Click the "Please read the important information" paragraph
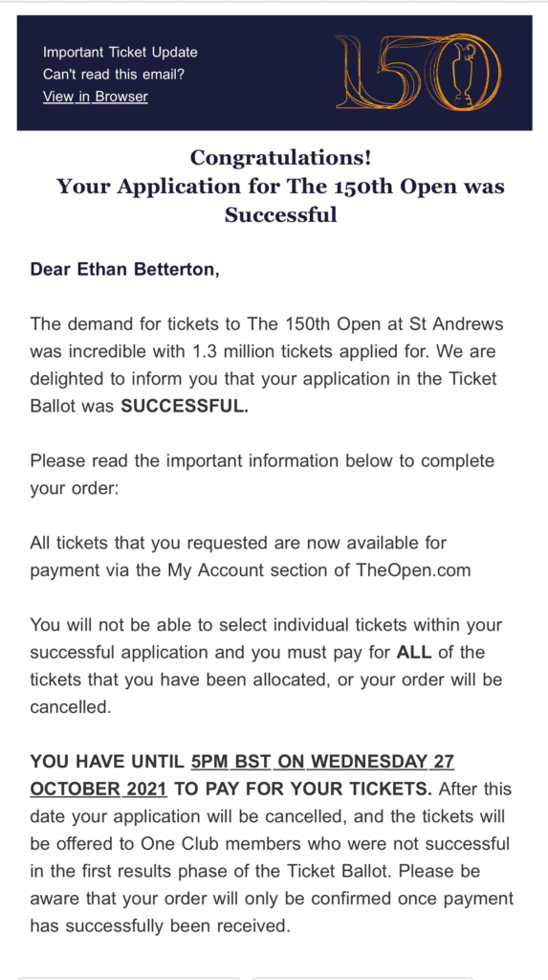The width and height of the screenshot is (548, 980). (x=262, y=474)
